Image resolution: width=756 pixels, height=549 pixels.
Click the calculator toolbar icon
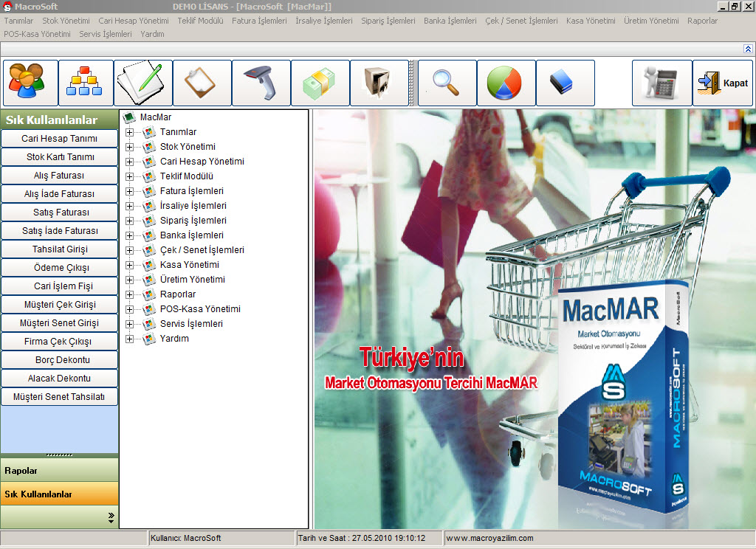(661, 83)
